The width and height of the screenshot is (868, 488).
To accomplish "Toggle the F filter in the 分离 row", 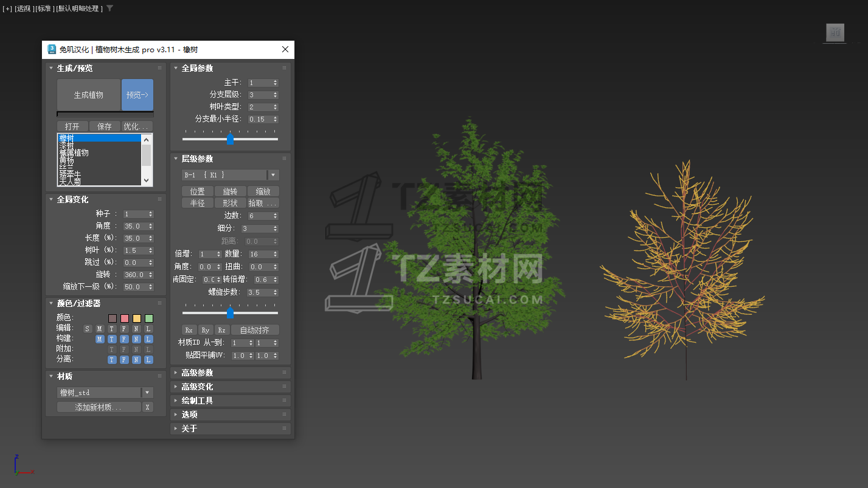I will tap(124, 360).
